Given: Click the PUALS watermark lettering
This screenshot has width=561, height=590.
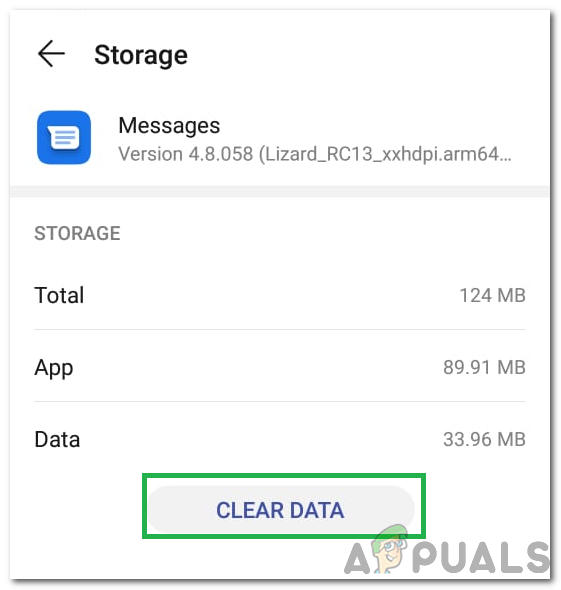Looking at the screenshot, I should 481,558.
